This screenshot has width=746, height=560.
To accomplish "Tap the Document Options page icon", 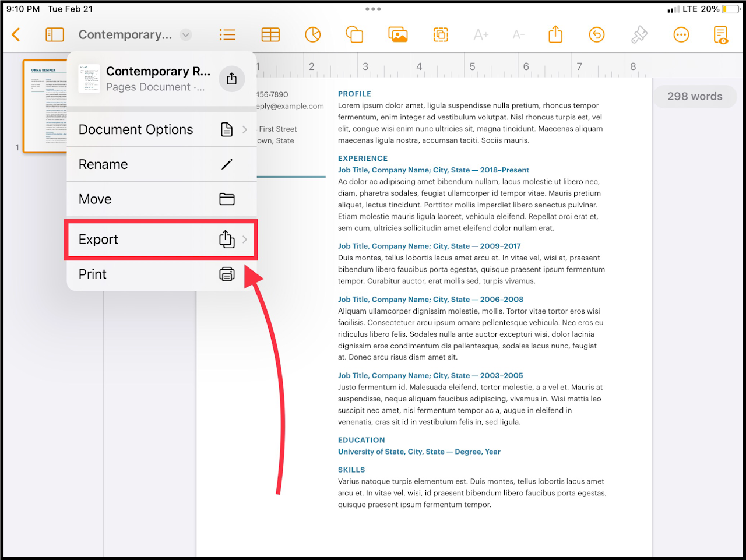I will pos(227,129).
